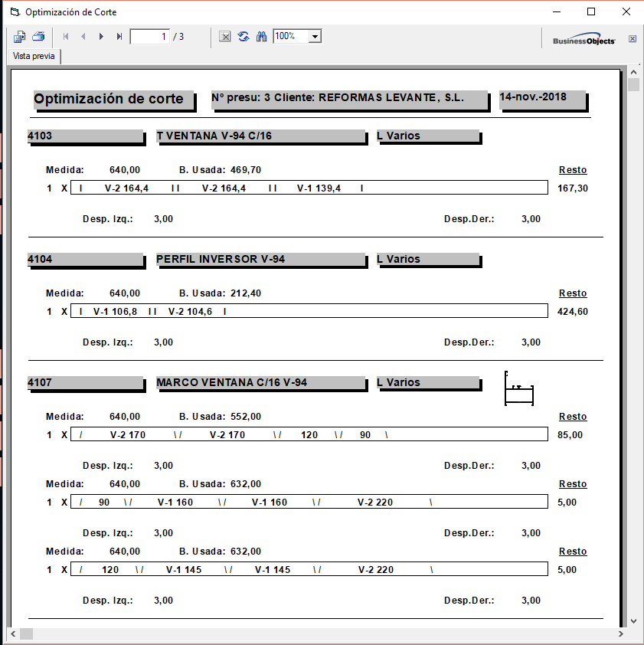Go to the next page

tap(101, 37)
